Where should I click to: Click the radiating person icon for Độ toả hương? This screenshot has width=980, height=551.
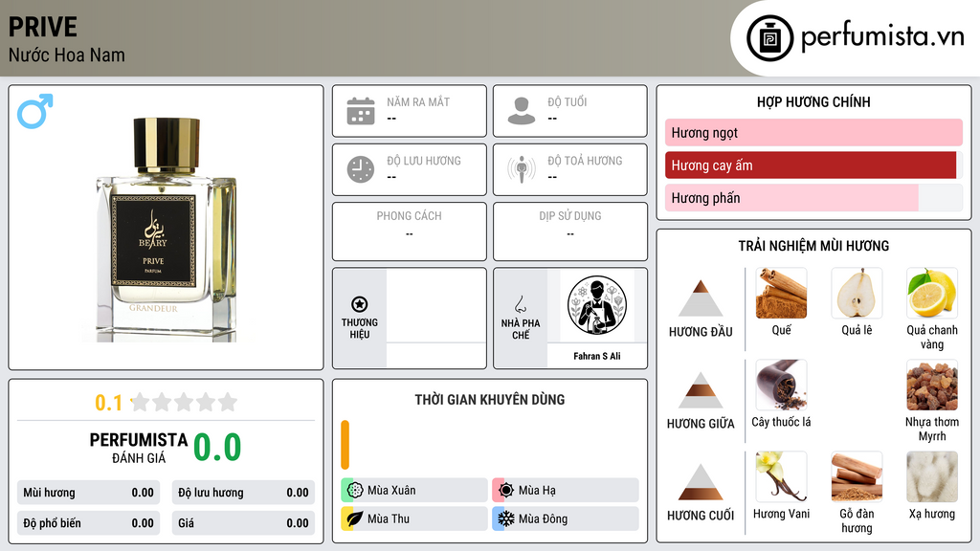click(x=522, y=169)
